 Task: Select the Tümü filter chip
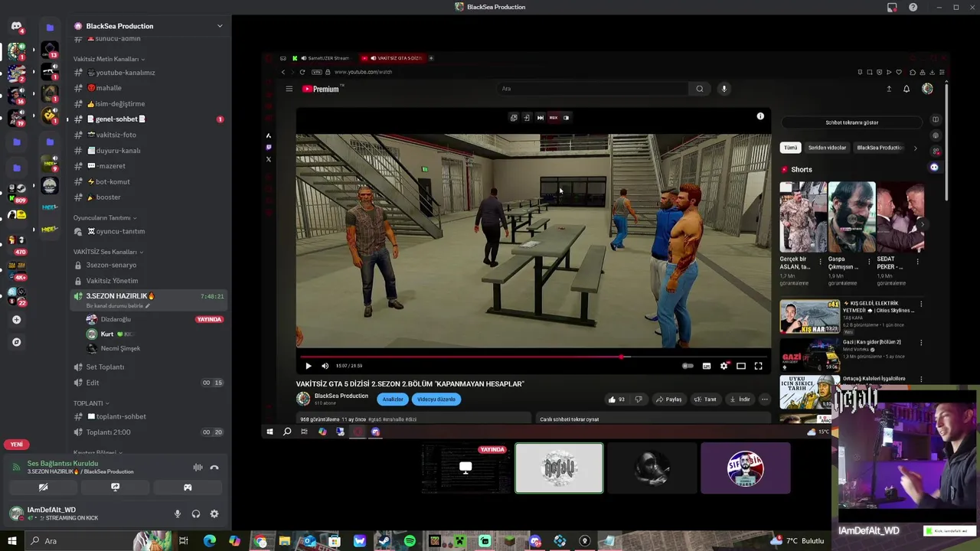click(x=790, y=148)
